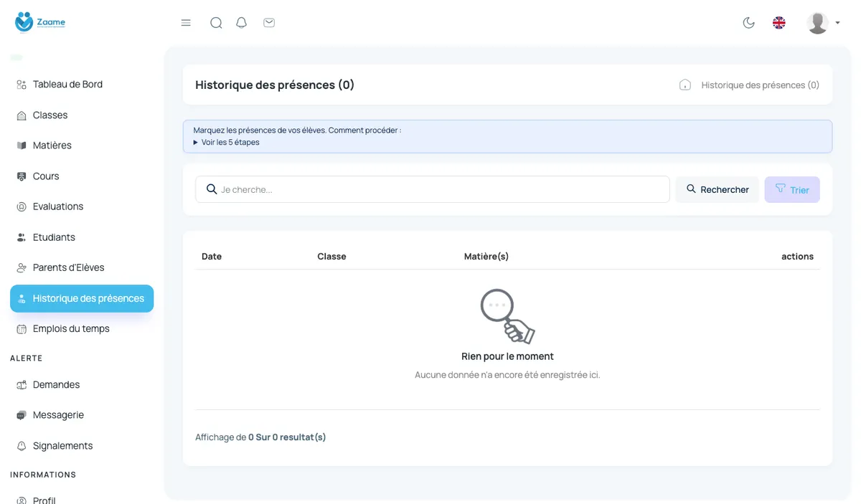Image resolution: width=861 pixels, height=504 pixels.
Task: Click the Trier filter button
Action: point(792,189)
